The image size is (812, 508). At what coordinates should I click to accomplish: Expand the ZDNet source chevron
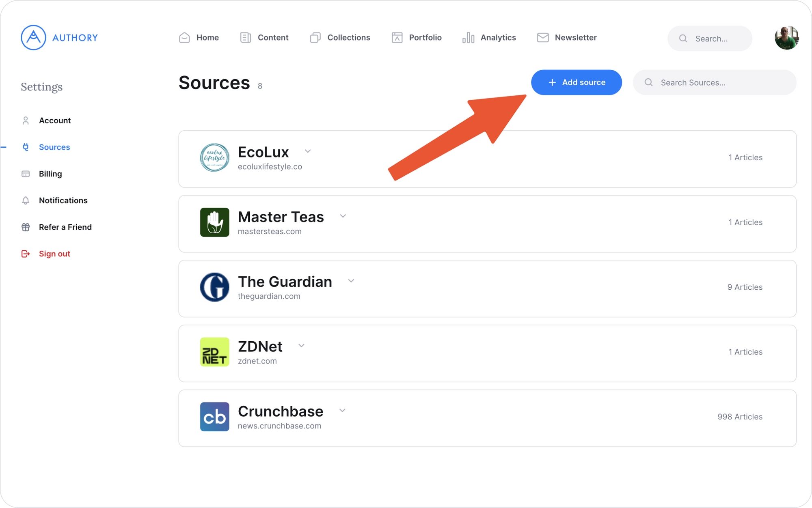[x=301, y=346]
